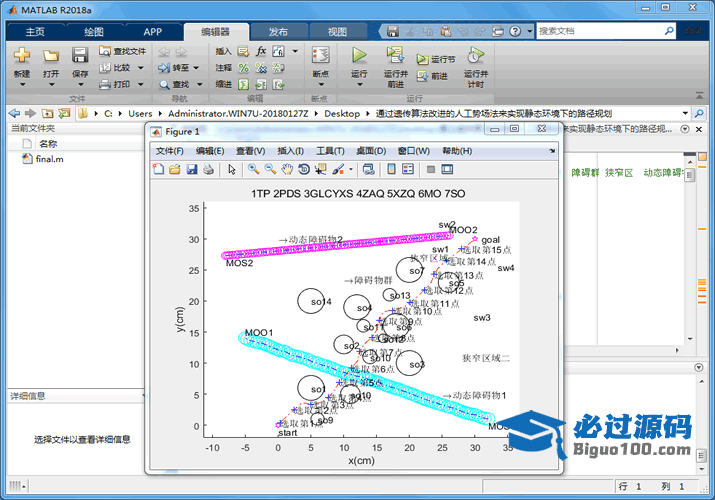Click the Print Figure icon in Figure 1 toolbar
This screenshot has width=715, height=500.
(208, 170)
